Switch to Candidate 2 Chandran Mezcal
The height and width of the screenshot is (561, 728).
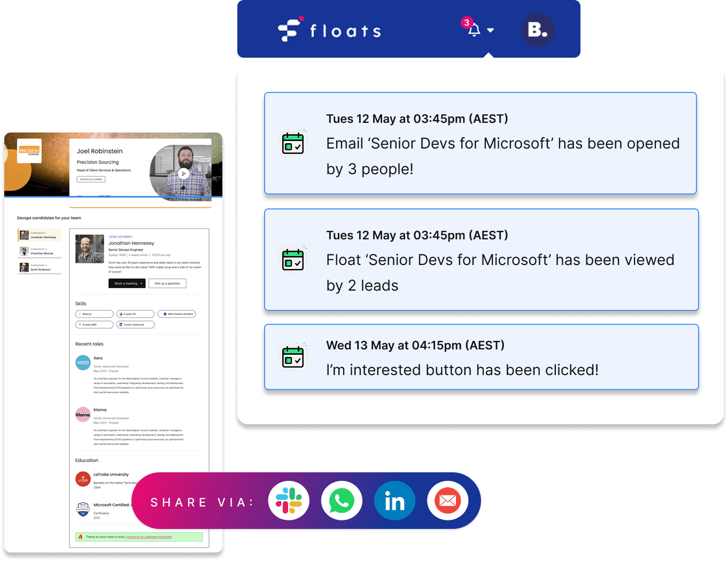(x=40, y=251)
